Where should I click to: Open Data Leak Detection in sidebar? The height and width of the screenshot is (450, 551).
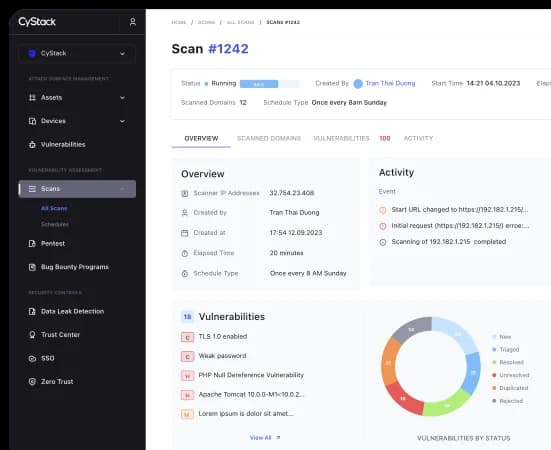72,311
